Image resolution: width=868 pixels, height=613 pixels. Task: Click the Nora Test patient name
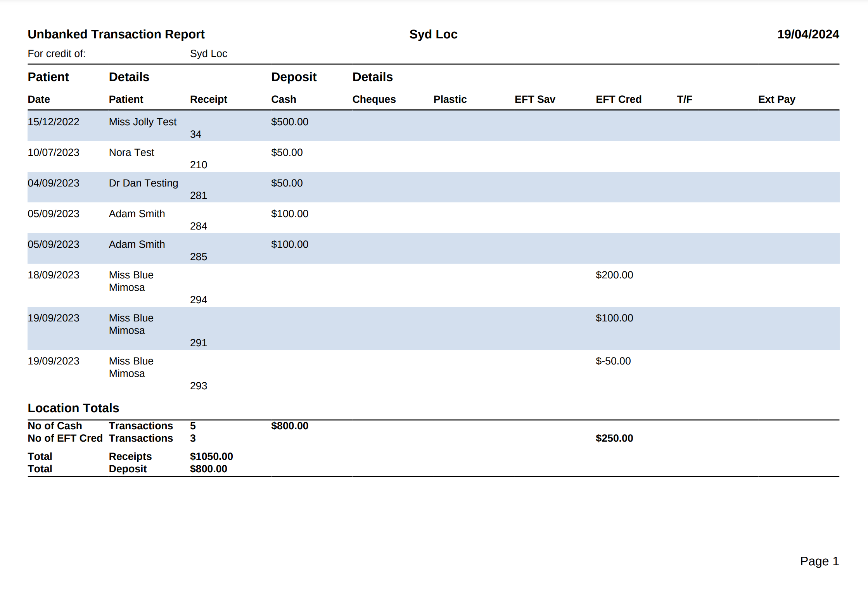[x=131, y=152]
